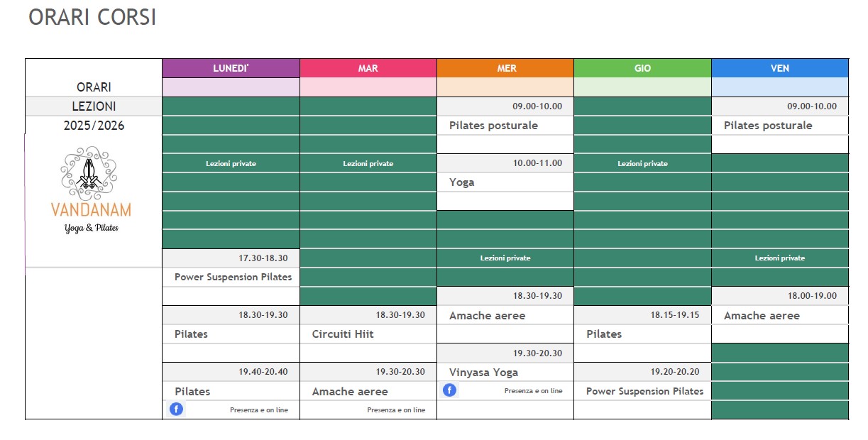Image resolution: width=868 pixels, height=440 pixels.
Task: Select the MAR column header
Action: pyautogui.click(x=368, y=68)
